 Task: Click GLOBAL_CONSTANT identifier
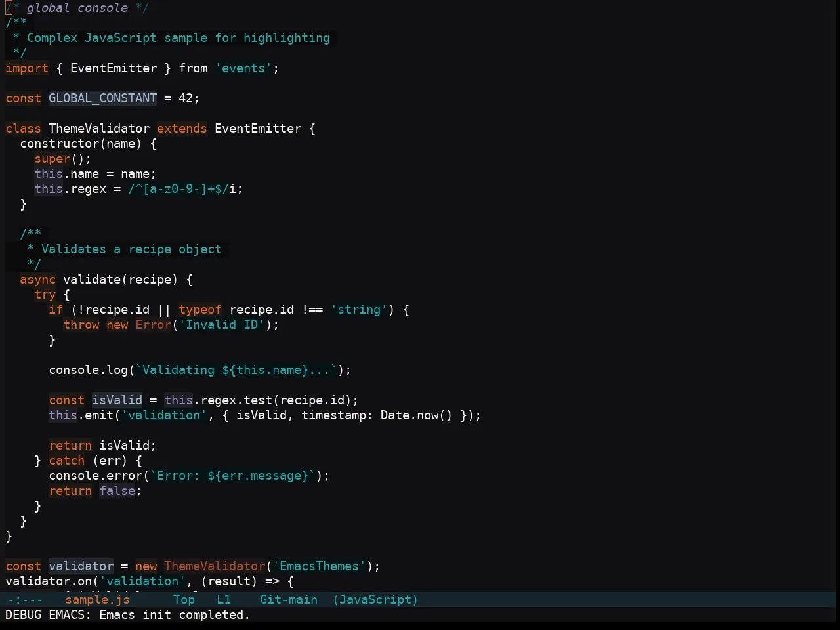coord(103,98)
